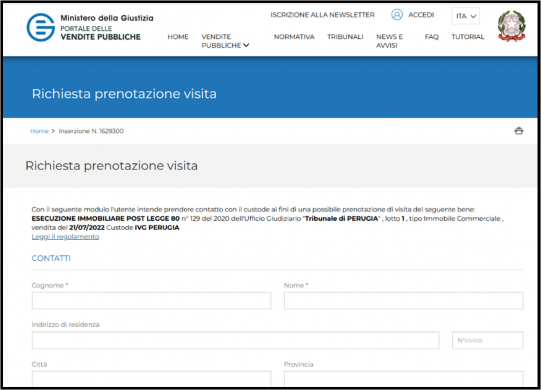The height and width of the screenshot is (390, 541).
Task: Focus the Indirizzo di residenza field
Action: [235, 340]
